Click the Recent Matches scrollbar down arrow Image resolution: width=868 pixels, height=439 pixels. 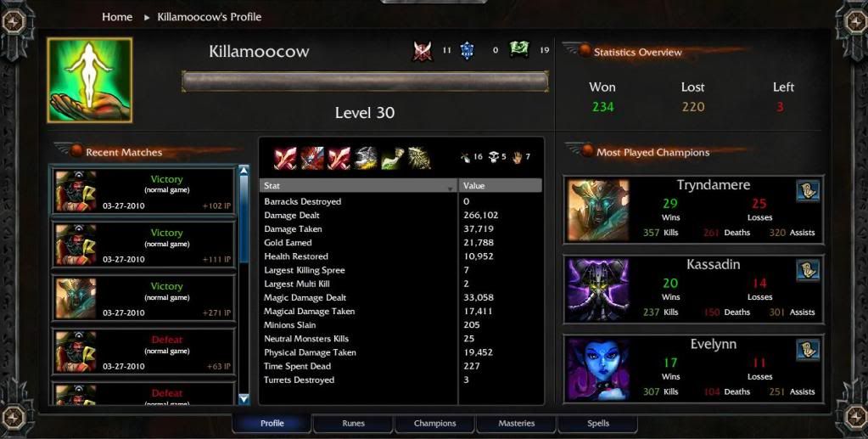tap(244, 398)
